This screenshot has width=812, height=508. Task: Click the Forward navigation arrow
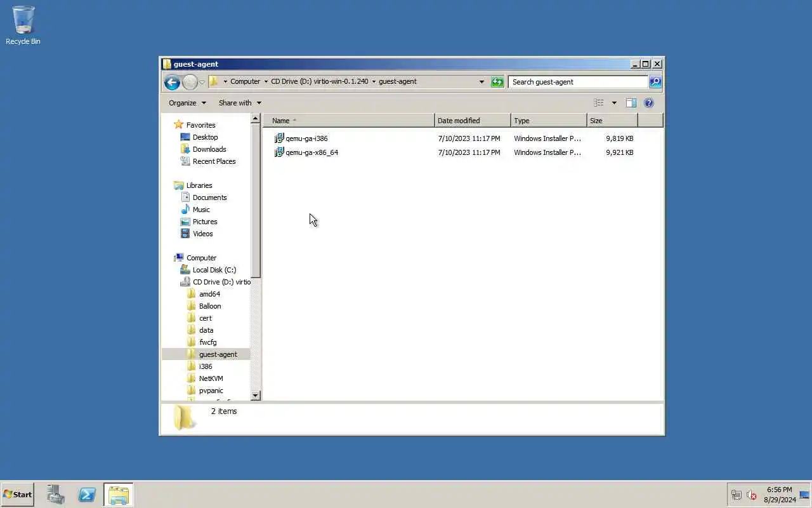pyautogui.click(x=190, y=82)
